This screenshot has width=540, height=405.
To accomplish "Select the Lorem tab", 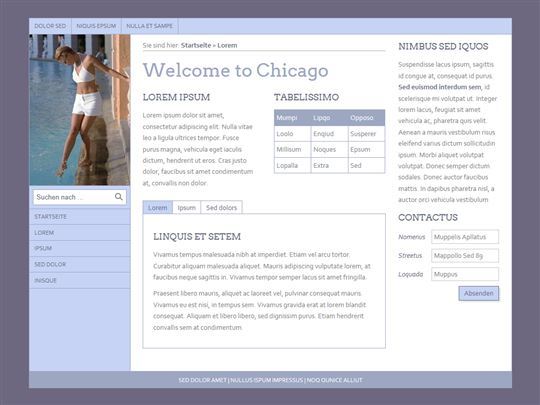I will pyautogui.click(x=158, y=208).
